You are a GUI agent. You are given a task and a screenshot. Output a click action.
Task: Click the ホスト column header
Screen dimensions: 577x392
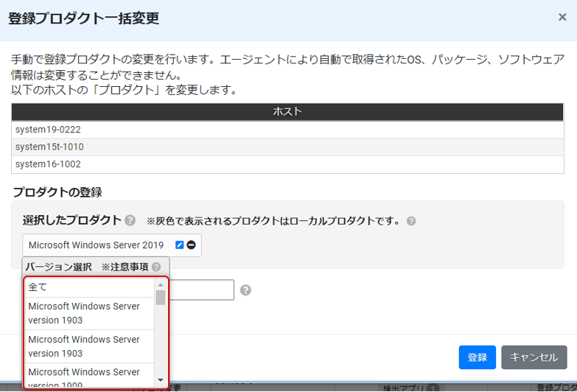287,111
